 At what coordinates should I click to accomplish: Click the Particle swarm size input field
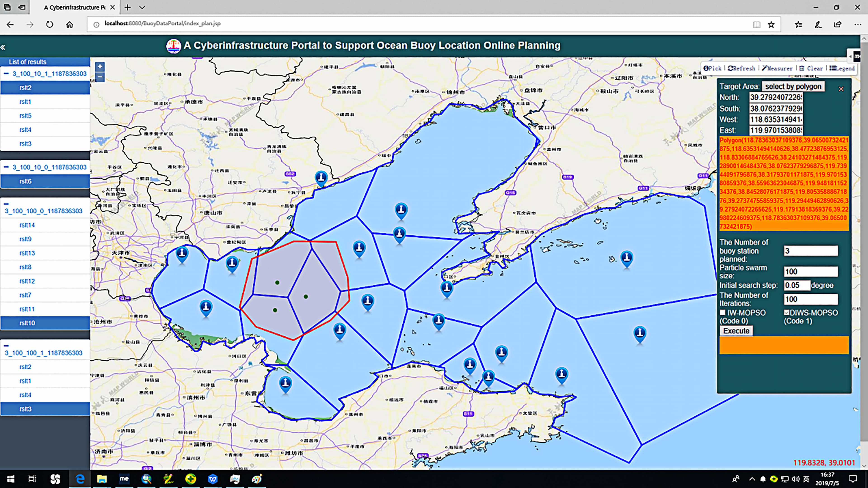(x=810, y=271)
